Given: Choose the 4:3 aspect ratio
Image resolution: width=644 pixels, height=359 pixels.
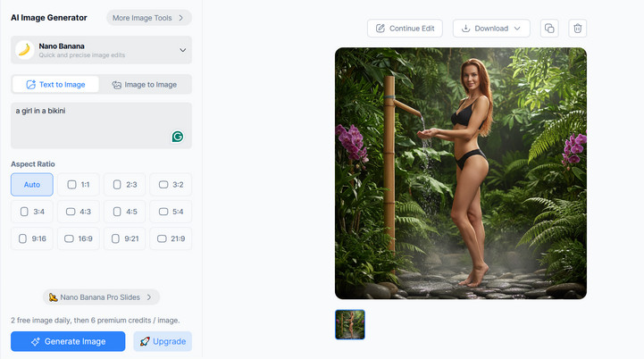Looking at the screenshot, I should tap(79, 212).
